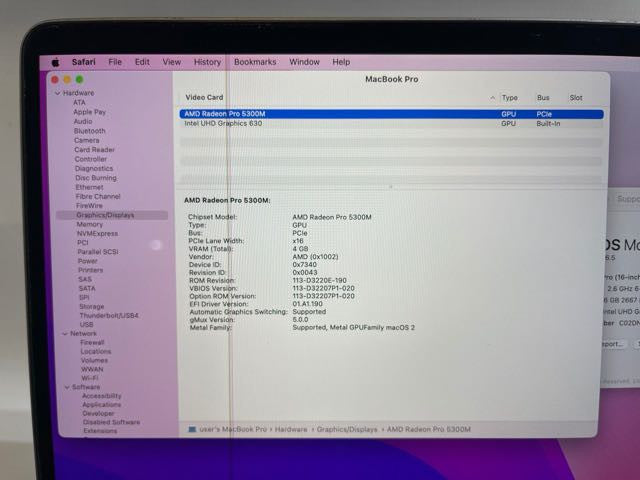
Task: Select Diagnostics in the sidebar
Action: (x=94, y=169)
